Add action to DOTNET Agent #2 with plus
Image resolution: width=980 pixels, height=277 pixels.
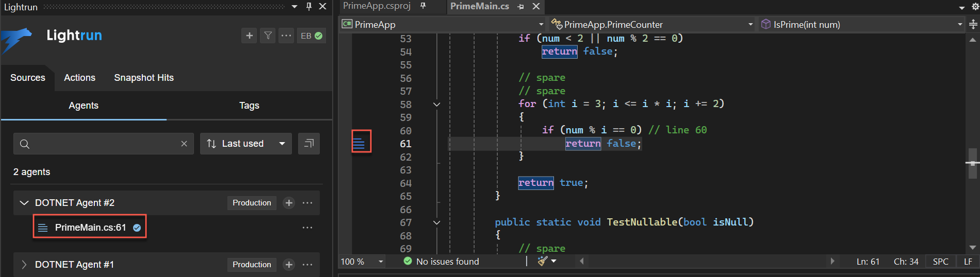coord(289,203)
